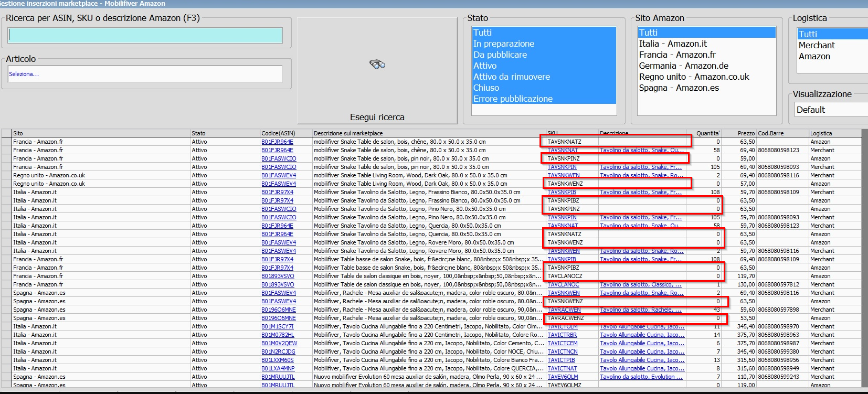Open ASIN link B01N2RCJDG
Screen dimensions: 868x394
278,352
